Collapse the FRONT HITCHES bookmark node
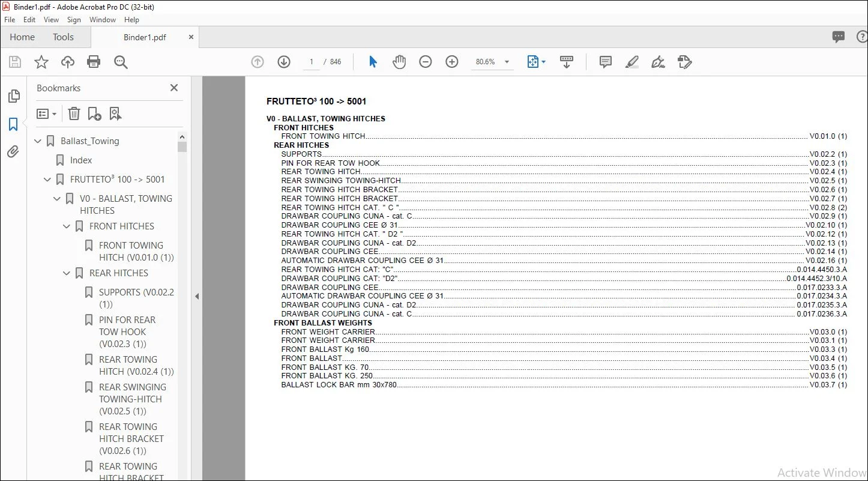This screenshot has height=481, width=868. point(67,226)
